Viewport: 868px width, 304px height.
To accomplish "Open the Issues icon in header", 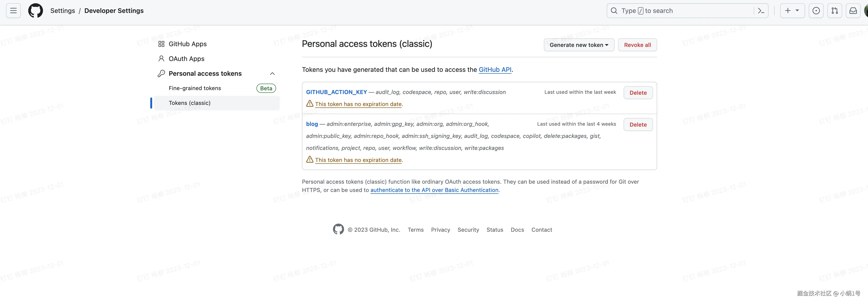I will (816, 11).
